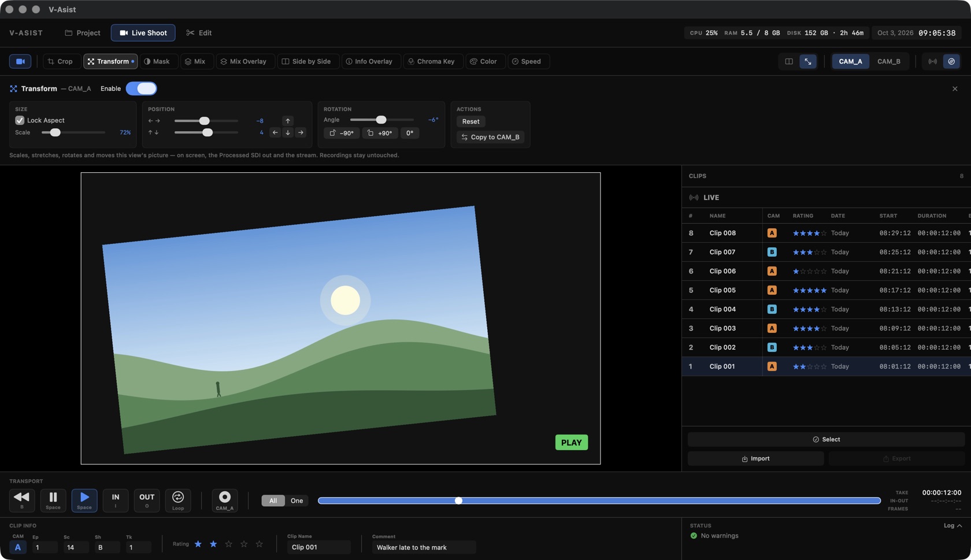The height and width of the screenshot is (560, 971).
Task: Uncheck the Lock Aspect checkbox
Action: pyautogui.click(x=20, y=120)
